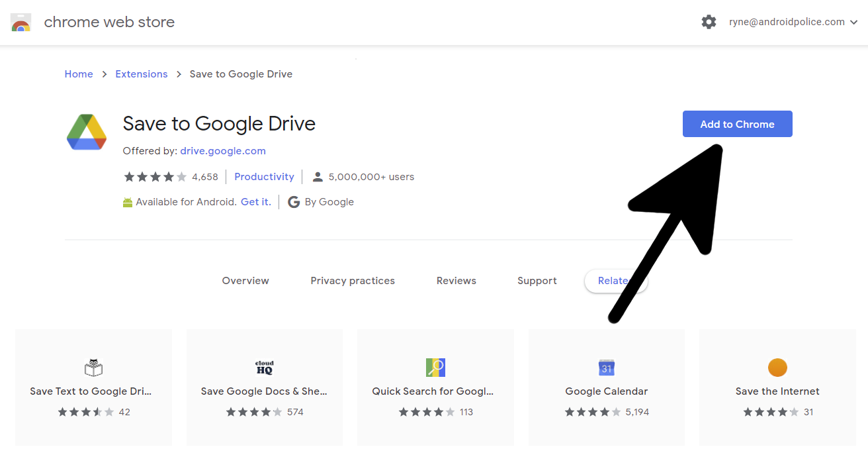
Task: Click the Quick Search for Google Drive icon
Action: pyautogui.click(x=435, y=368)
